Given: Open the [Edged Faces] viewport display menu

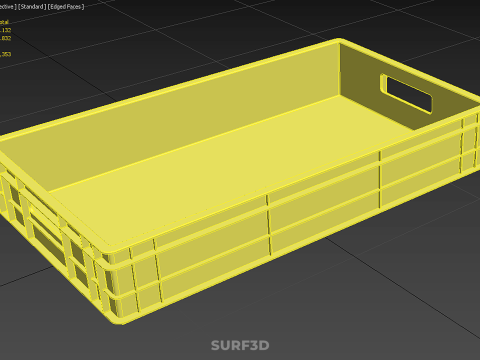Looking at the screenshot, I should tap(66, 6).
